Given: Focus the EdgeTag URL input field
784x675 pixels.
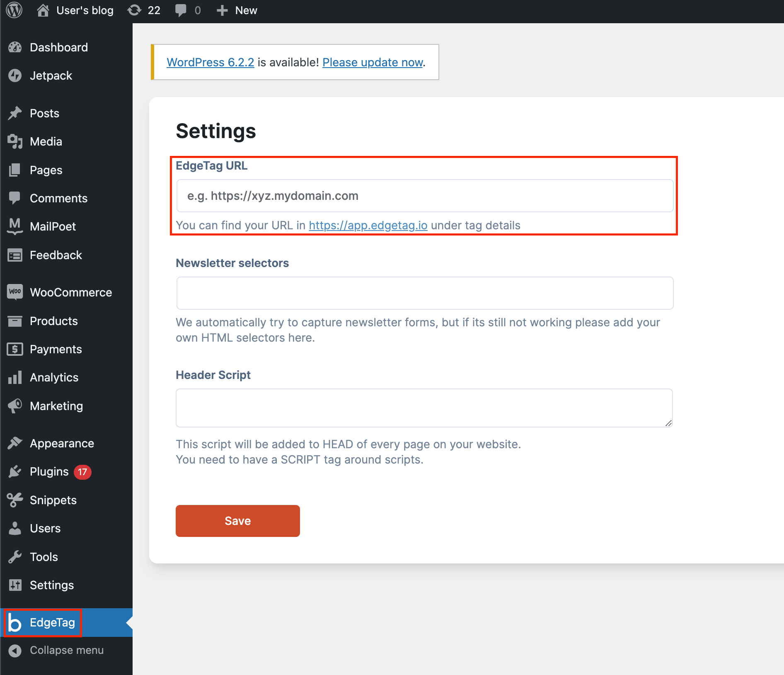Looking at the screenshot, I should [x=425, y=196].
